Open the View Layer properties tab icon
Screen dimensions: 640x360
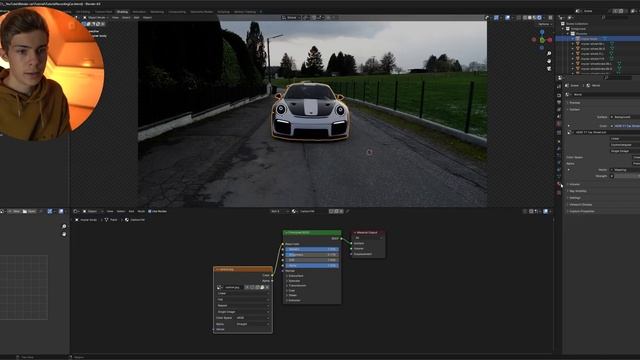[559, 109]
